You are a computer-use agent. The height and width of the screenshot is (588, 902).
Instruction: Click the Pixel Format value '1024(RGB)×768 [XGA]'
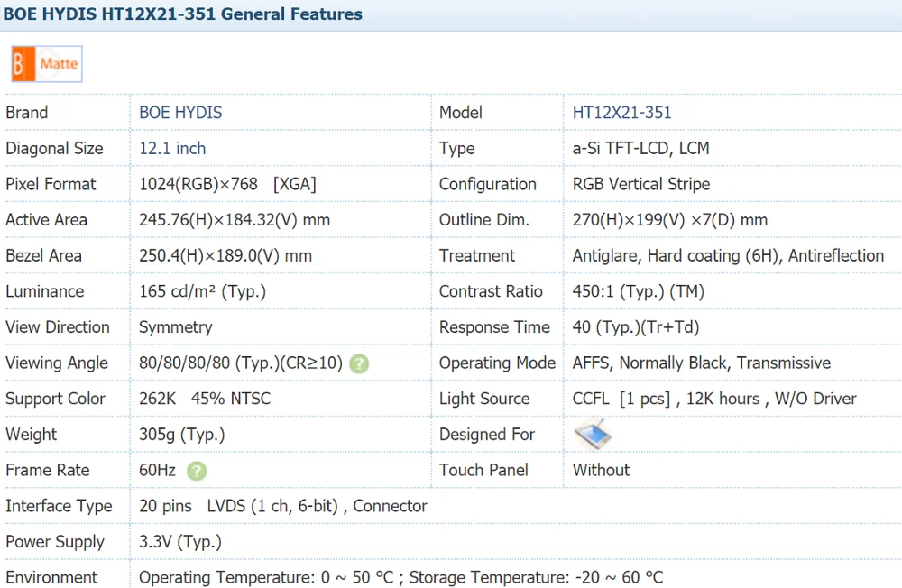(228, 184)
